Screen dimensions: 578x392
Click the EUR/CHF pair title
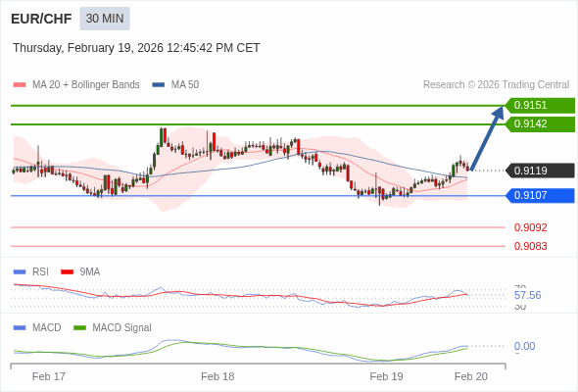[x=41, y=19]
